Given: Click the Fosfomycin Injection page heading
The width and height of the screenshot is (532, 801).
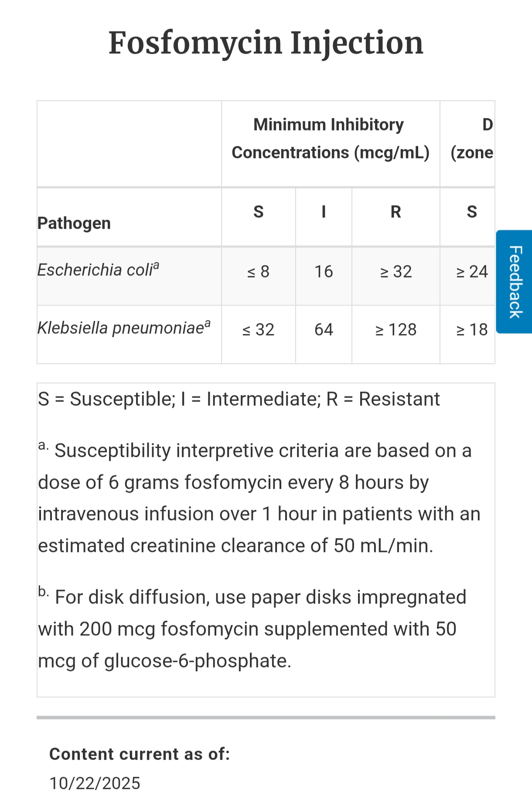Looking at the screenshot, I should click(x=266, y=43).
